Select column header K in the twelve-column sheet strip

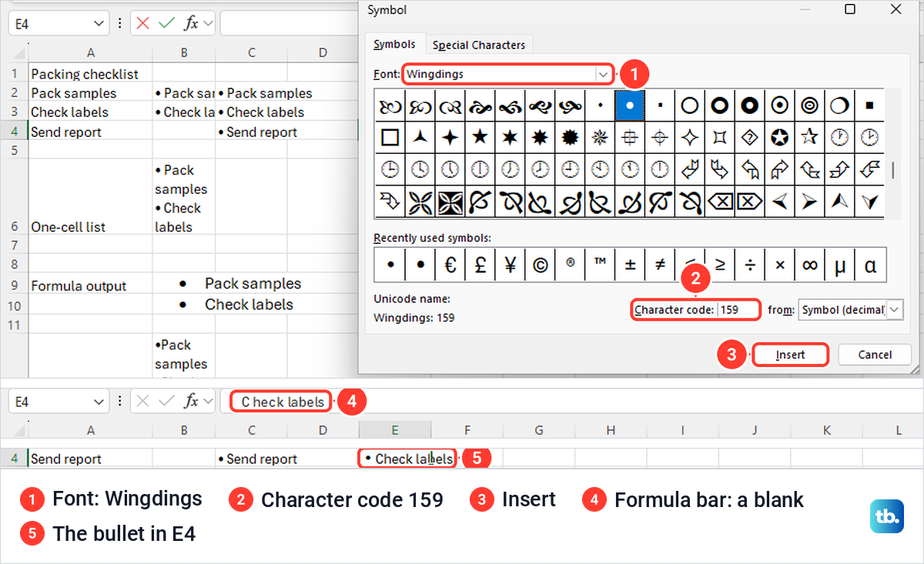826,429
